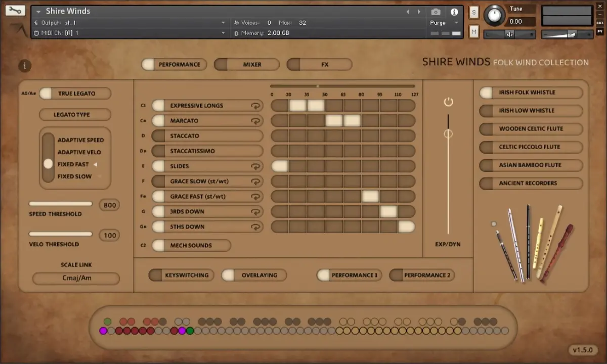This screenshot has height=364, width=607.
Task: Click the loop icon on Marcato row
Action: tap(255, 121)
